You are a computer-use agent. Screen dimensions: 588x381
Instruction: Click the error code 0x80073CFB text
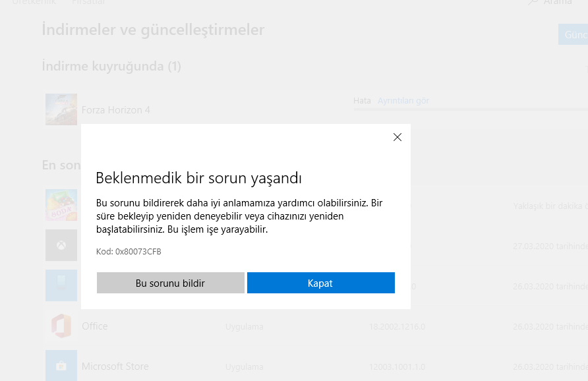coord(129,251)
